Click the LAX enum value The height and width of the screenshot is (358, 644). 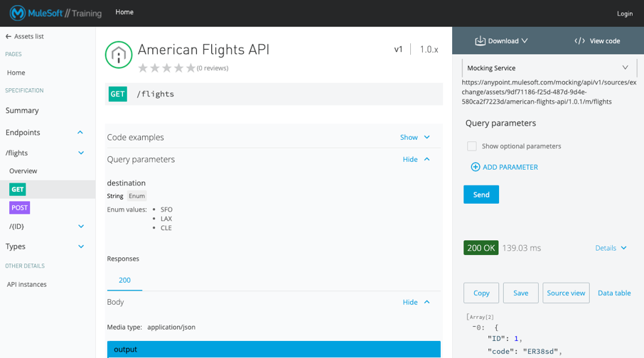166,219
